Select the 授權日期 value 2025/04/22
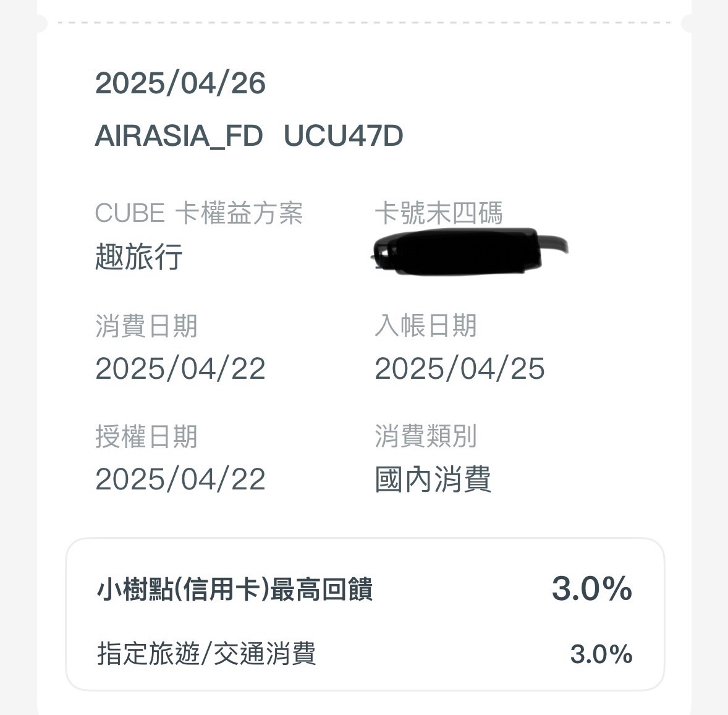 [180, 479]
